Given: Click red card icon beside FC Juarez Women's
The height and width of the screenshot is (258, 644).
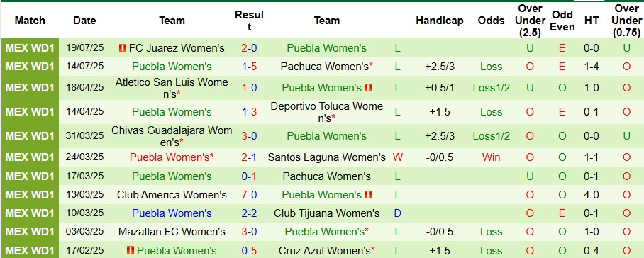Looking at the screenshot, I should click(x=122, y=48).
